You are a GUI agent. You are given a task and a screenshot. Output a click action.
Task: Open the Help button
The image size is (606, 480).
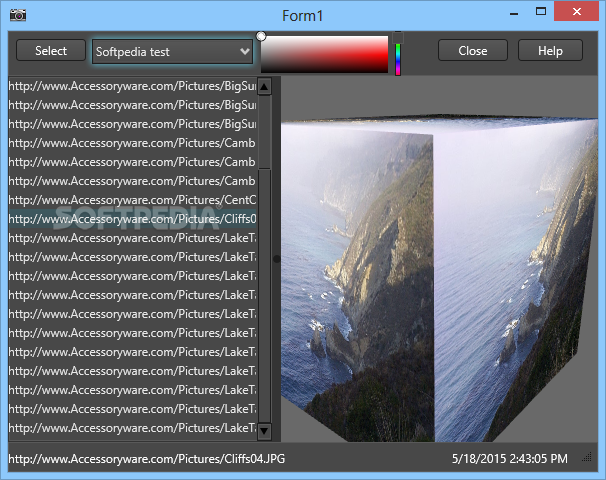tap(550, 51)
